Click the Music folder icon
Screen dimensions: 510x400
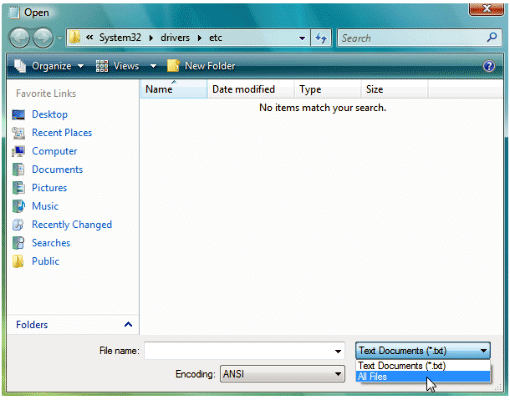click(x=18, y=206)
